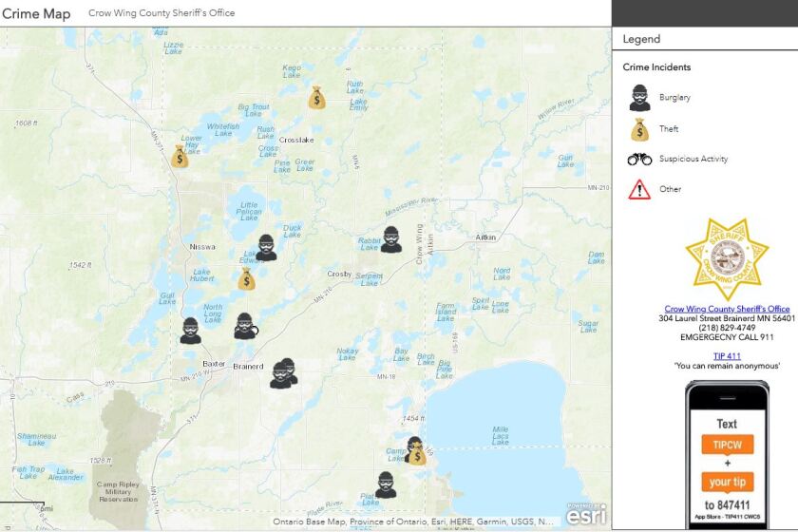The width and height of the screenshot is (798, 532).
Task: Follow the TIP 411 link
Action: click(x=727, y=355)
